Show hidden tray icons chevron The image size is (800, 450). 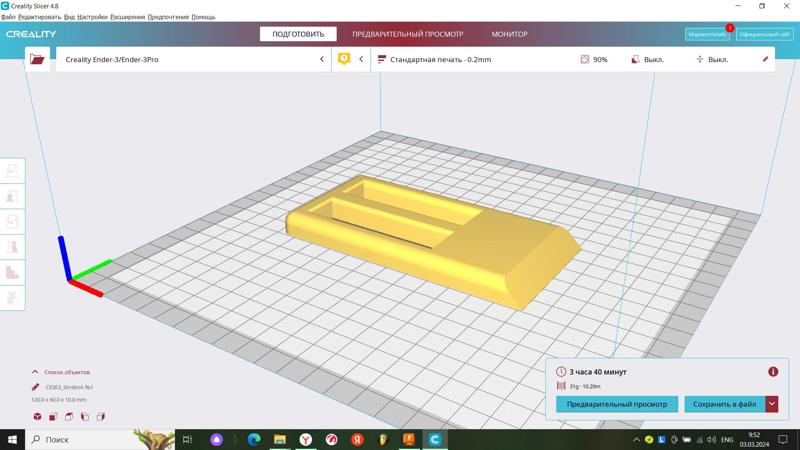tap(636, 439)
